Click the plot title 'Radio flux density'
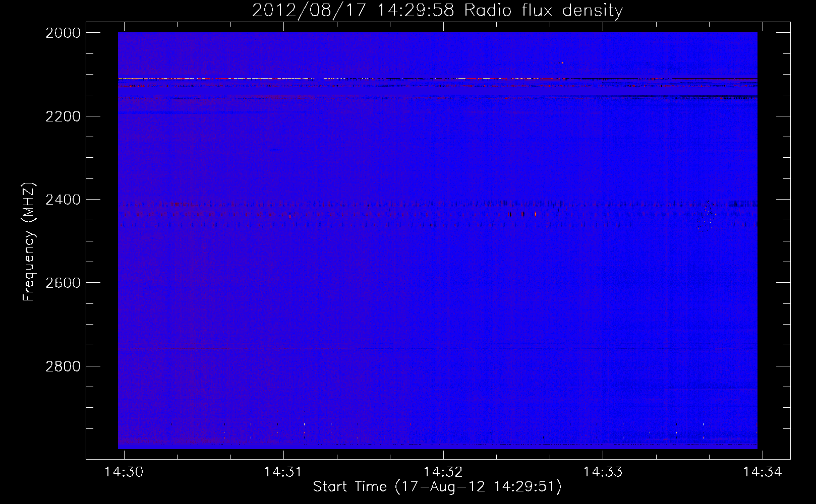816x504 pixels. (x=544, y=11)
